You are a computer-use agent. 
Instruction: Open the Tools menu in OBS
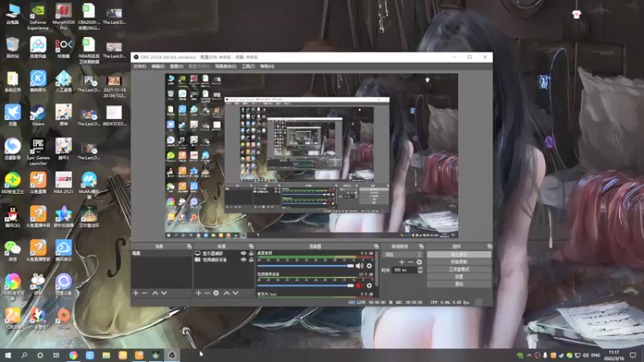pos(248,67)
